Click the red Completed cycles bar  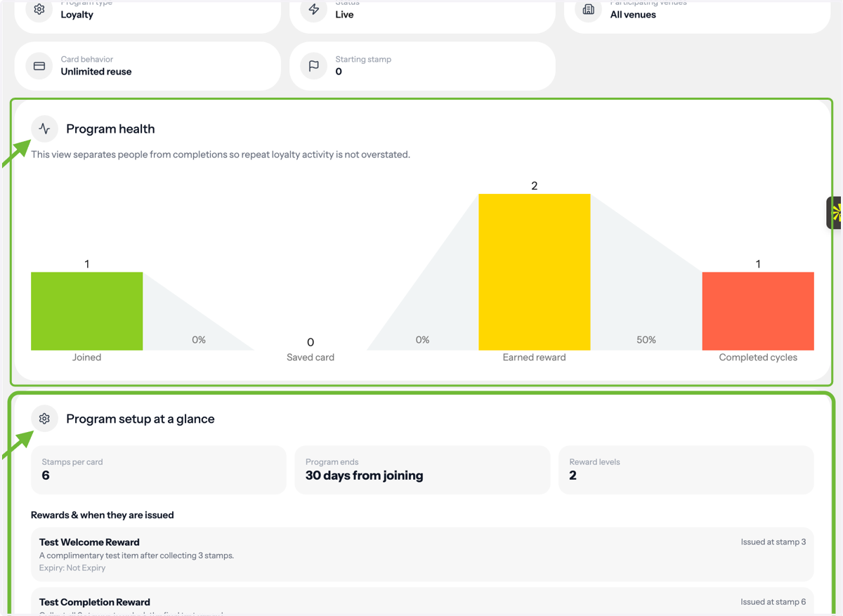(758, 311)
